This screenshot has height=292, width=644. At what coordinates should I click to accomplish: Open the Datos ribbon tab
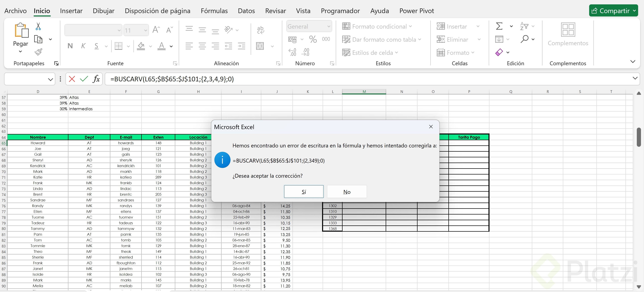click(246, 11)
